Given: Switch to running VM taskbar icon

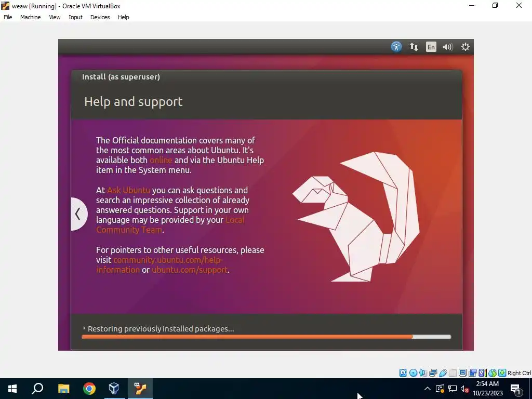Looking at the screenshot, I should tap(140, 389).
